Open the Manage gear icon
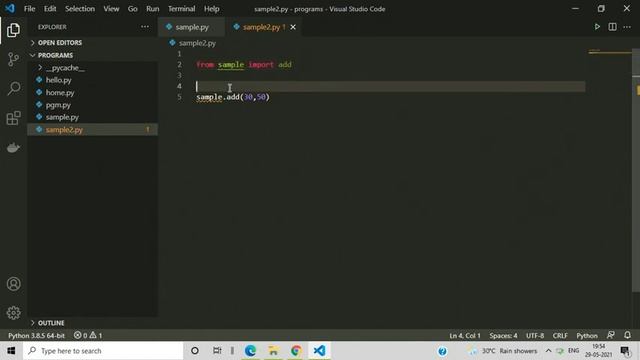 [x=13, y=313]
